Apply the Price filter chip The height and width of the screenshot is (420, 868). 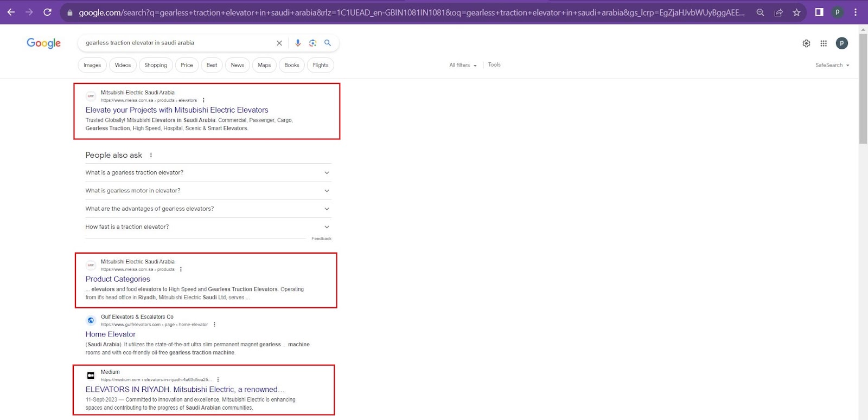pyautogui.click(x=187, y=65)
